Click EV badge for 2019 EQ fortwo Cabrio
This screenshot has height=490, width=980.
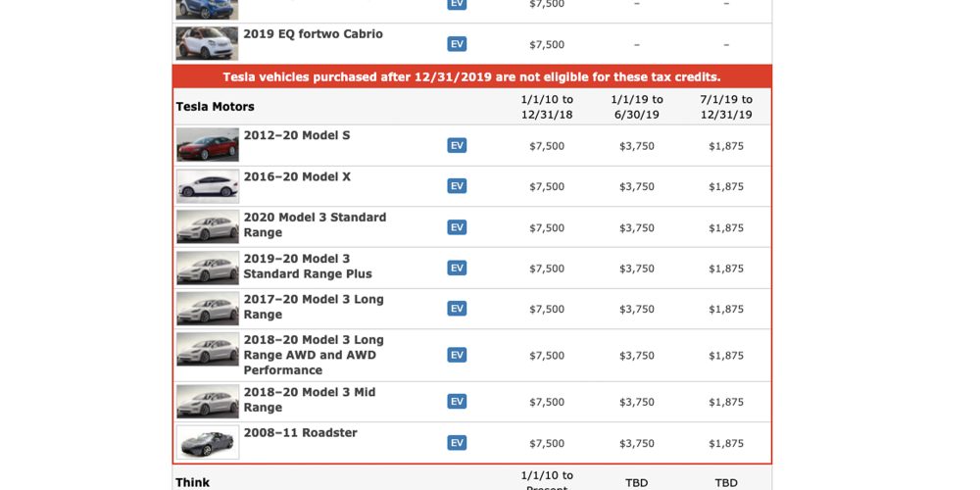(457, 44)
